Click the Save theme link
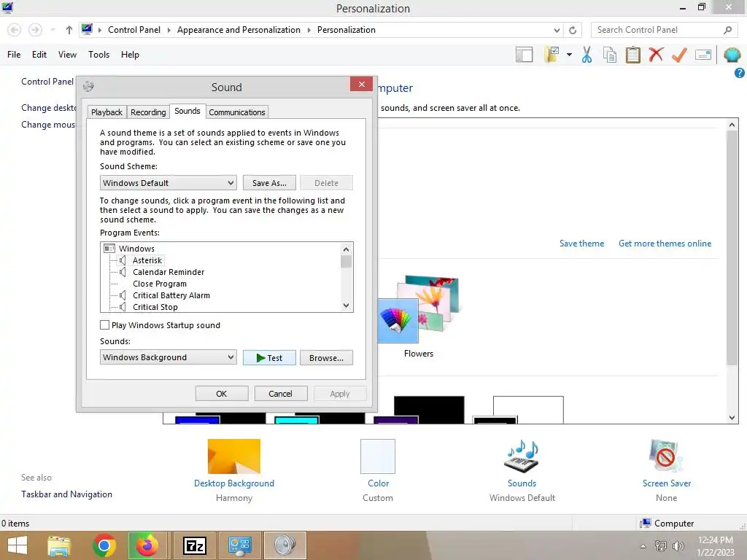The width and height of the screenshot is (747, 560). [581, 244]
